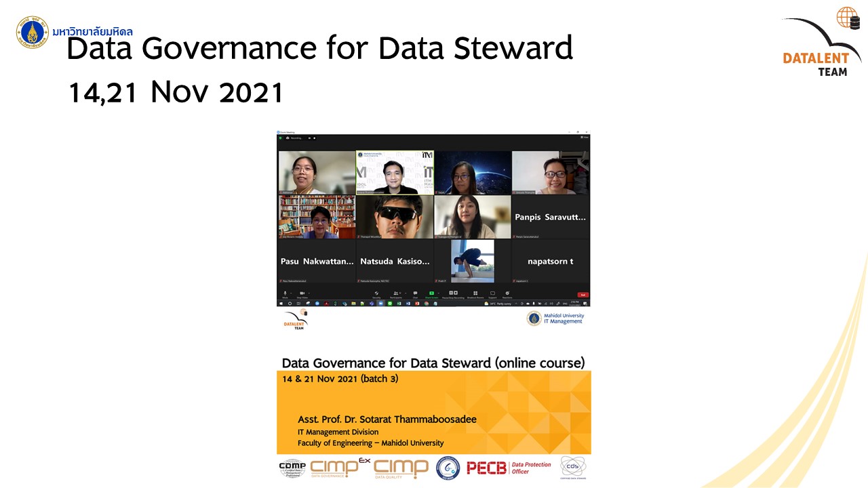This screenshot has height=488, width=868.
Task: Click the Support icon in Zoom
Action: (x=492, y=293)
